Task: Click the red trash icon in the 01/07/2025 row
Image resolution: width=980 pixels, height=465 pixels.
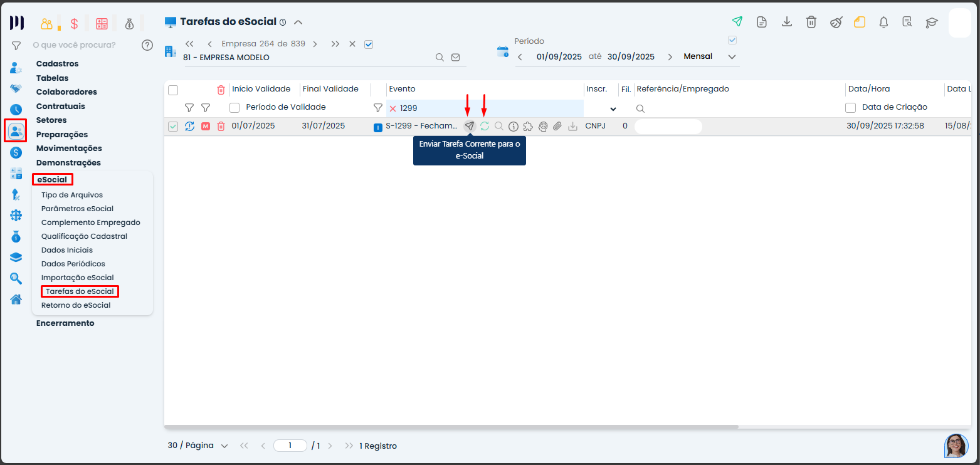Action: pyautogui.click(x=221, y=127)
